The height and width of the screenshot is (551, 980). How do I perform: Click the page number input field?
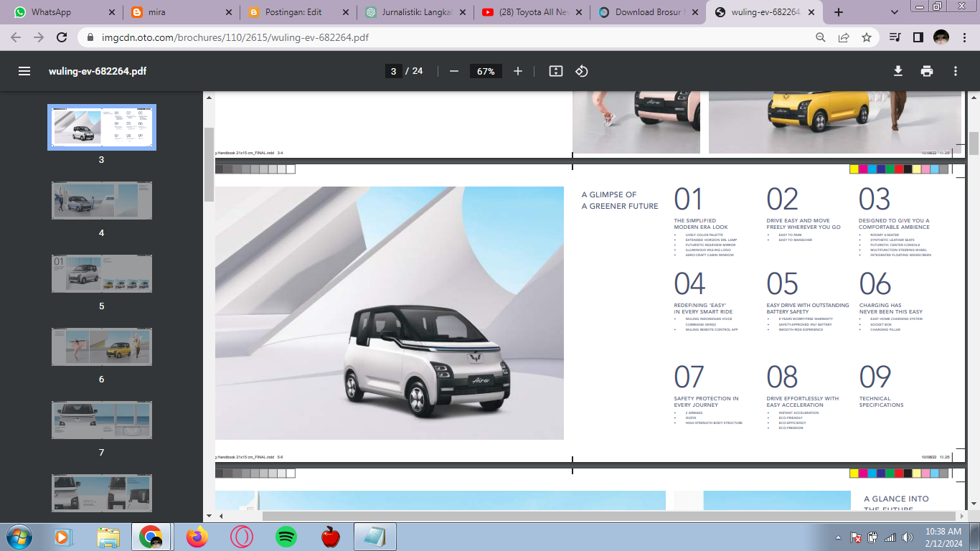tap(392, 71)
